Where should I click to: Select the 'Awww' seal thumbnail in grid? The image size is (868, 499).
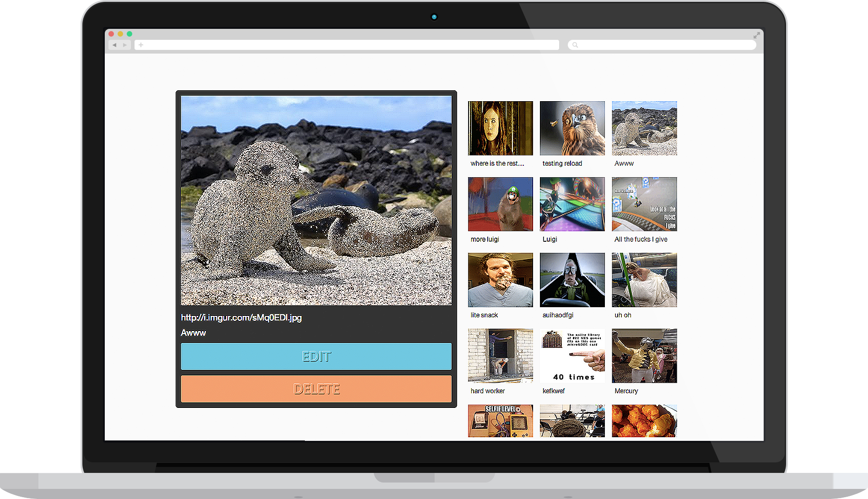pyautogui.click(x=644, y=128)
